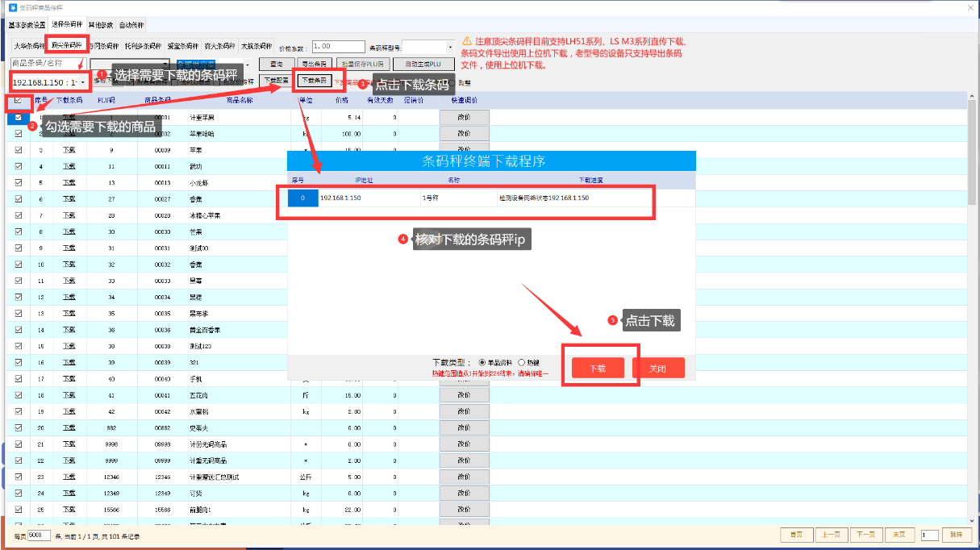Screen dimensions: 980x550
Task: Expand the 条码秤型号 dropdown
Action: click(x=450, y=47)
